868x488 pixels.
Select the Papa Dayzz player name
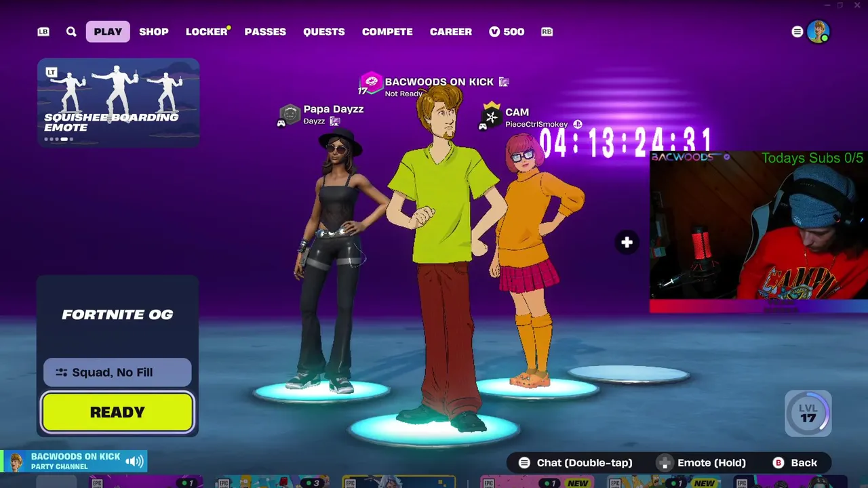[x=334, y=109]
